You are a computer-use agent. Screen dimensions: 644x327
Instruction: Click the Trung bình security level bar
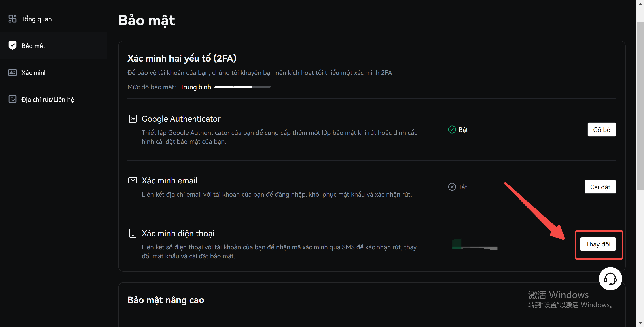tap(242, 87)
